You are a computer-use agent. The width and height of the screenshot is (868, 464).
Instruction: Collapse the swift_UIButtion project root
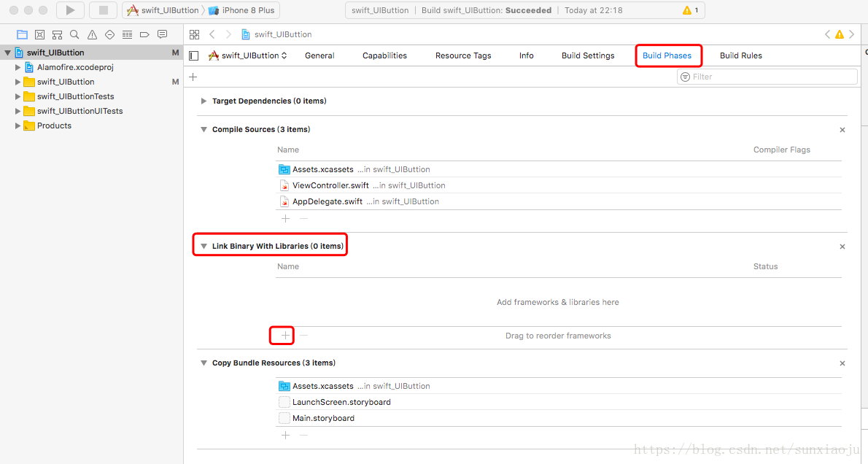[8, 53]
